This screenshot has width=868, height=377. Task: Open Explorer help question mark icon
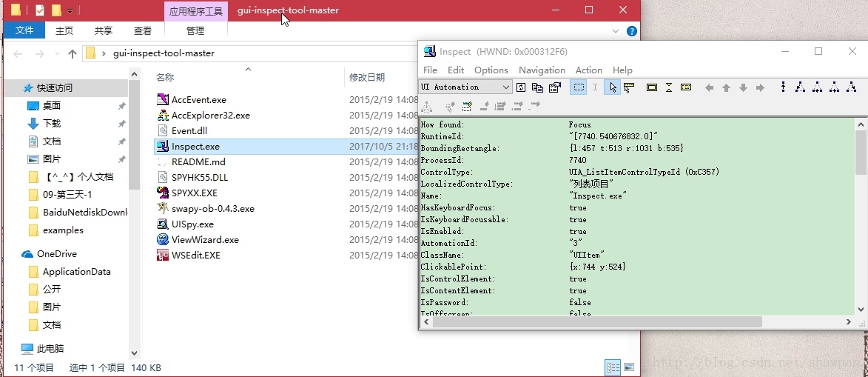point(632,31)
